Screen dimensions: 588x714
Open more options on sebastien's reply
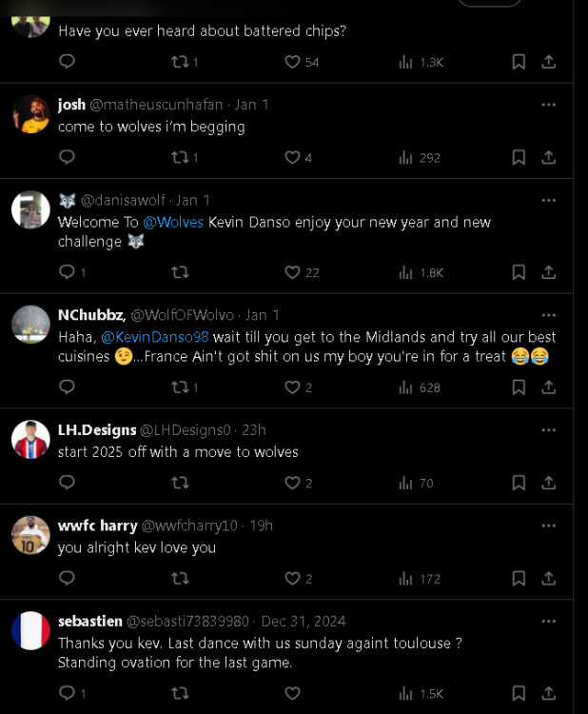pyautogui.click(x=549, y=621)
